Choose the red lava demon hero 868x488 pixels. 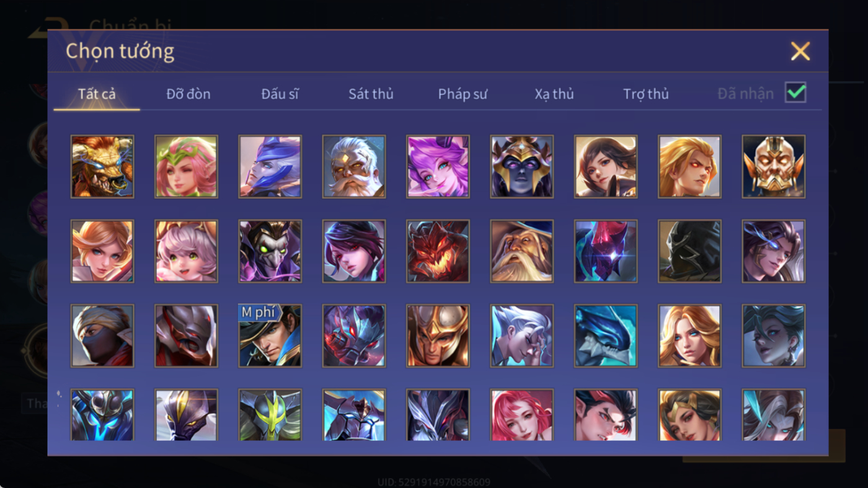[438, 251]
